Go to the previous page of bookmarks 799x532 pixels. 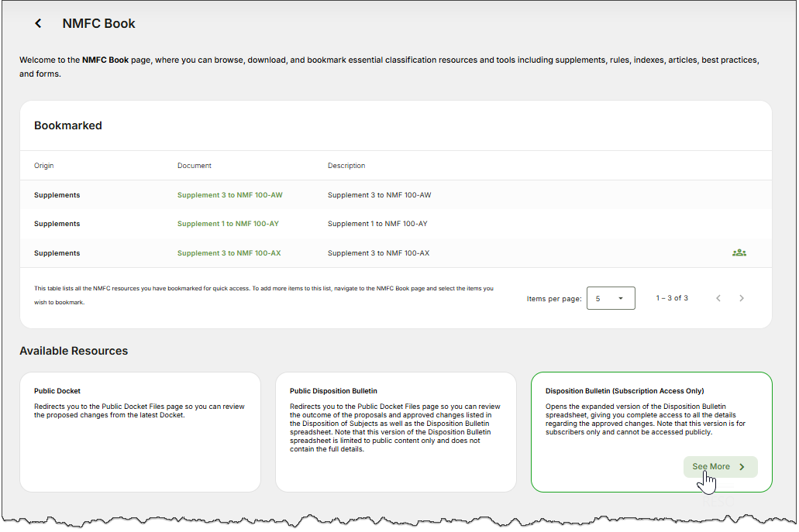click(718, 298)
